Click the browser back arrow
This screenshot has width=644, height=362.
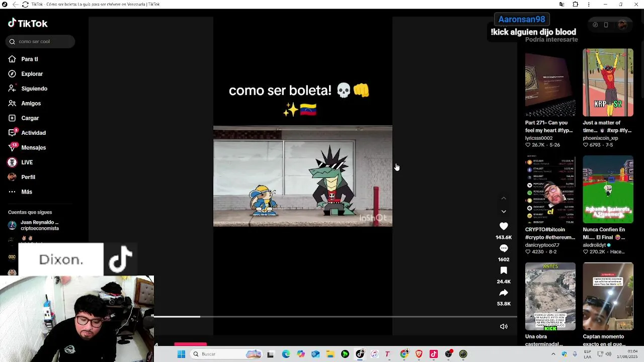click(x=15, y=5)
